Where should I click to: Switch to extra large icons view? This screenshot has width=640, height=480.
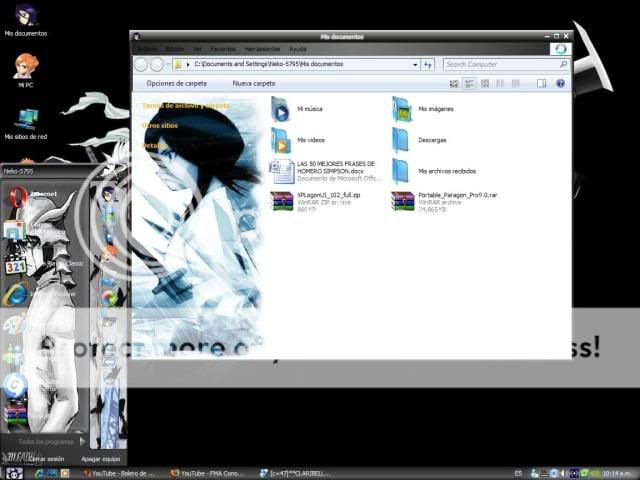coord(453,83)
